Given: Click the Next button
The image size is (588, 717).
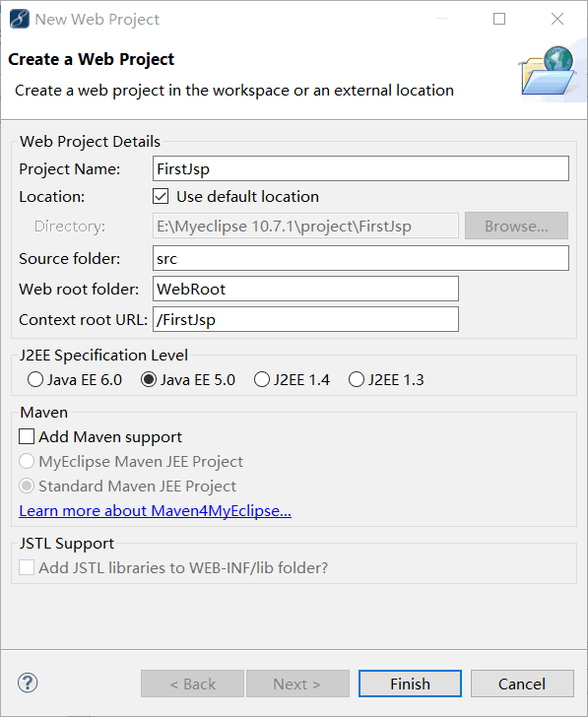Looking at the screenshot, I should tap(297, 684).
